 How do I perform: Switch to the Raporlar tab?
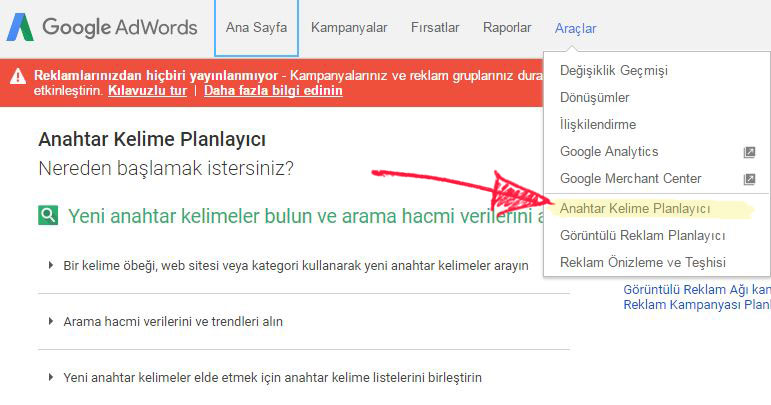tap(507, 28)
